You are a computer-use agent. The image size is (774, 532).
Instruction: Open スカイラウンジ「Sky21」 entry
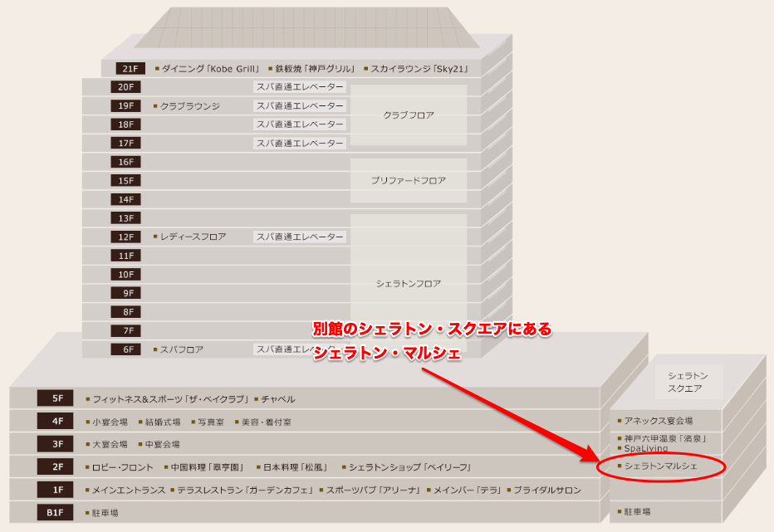point(419,69)
